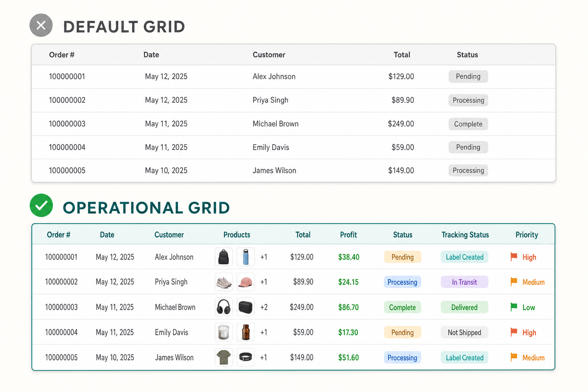Viewport: 588px width, 392px height.
Task: Sort Operational Grid by Order # header
Action: (x=59, y=235)
